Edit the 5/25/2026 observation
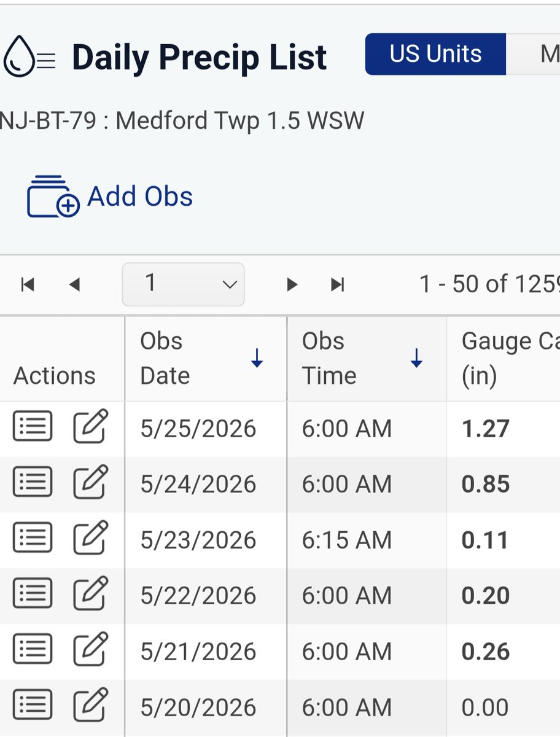Viewport: 560px width, 737px height. coord(91,426)
